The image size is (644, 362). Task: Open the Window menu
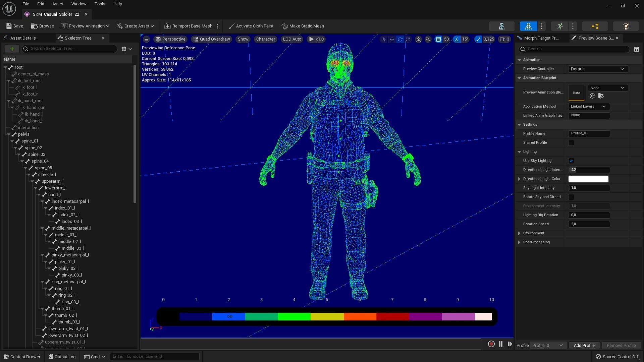(78, 4)
